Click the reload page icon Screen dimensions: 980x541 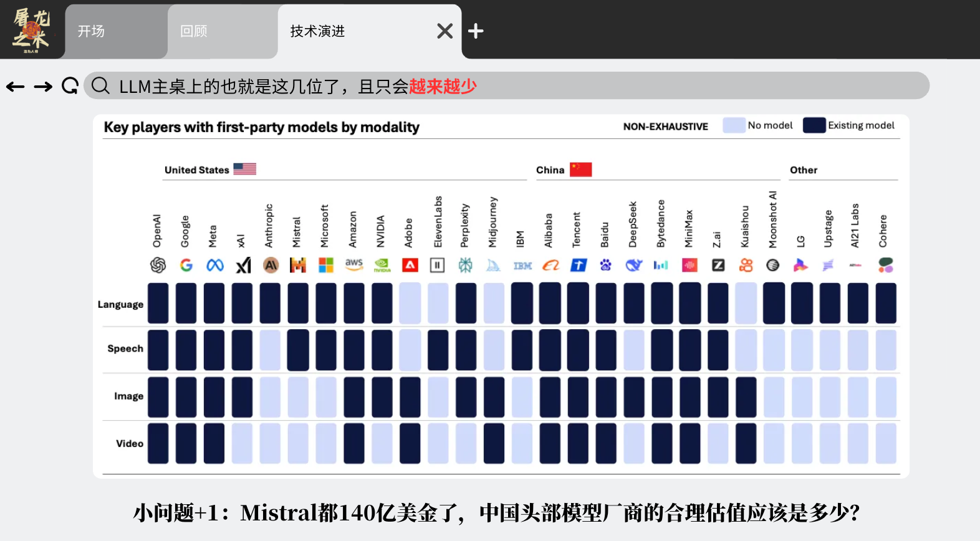(x=70, y=86)
